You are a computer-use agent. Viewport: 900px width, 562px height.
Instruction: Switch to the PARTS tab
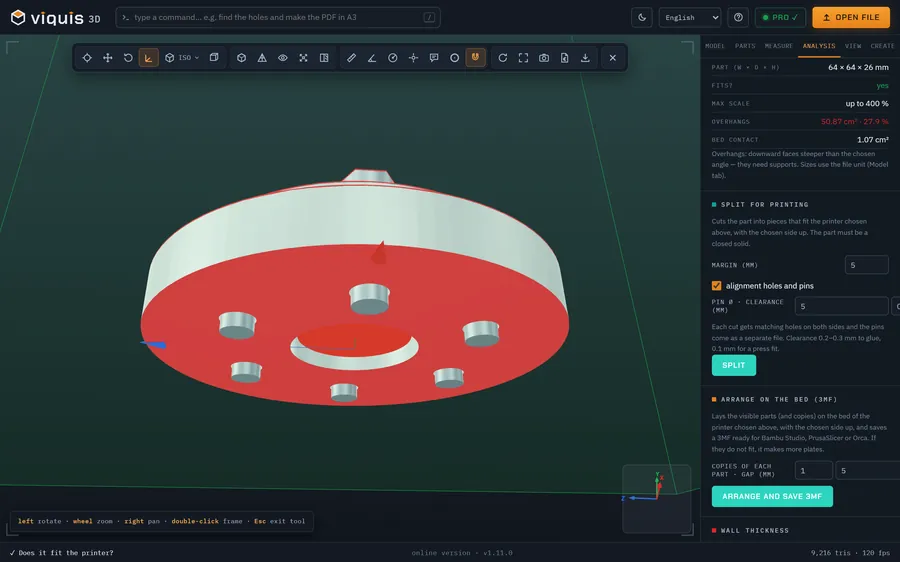click(745, 46)
